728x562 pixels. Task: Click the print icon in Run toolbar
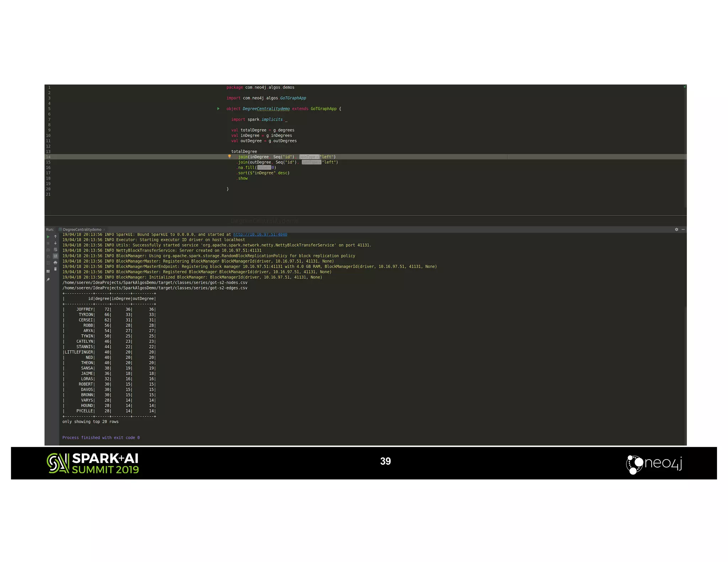click(x=55, y=263)
